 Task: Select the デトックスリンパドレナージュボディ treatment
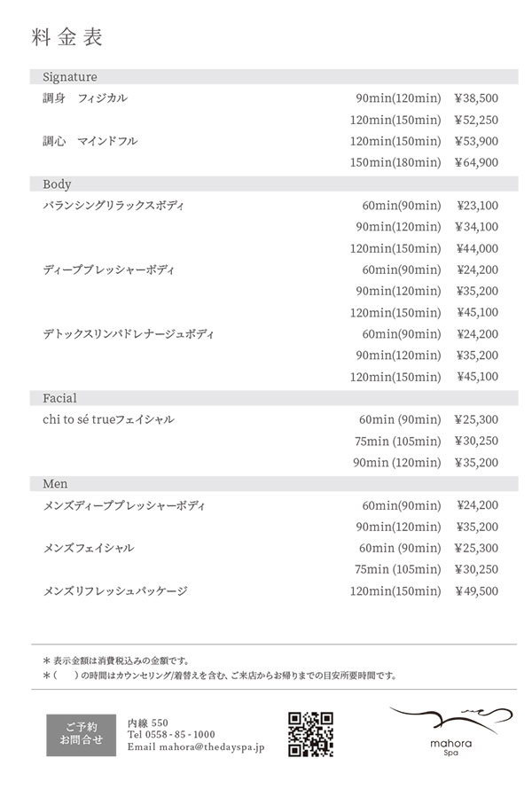click(129, 334)
